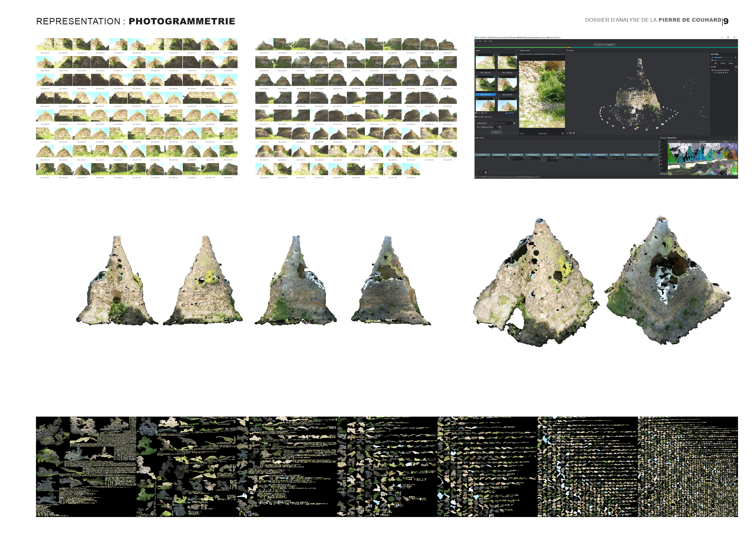Toggle the Origin checkbox in 3D settings
This screenshot has height=535, width=756.
(x=727, y=63)
